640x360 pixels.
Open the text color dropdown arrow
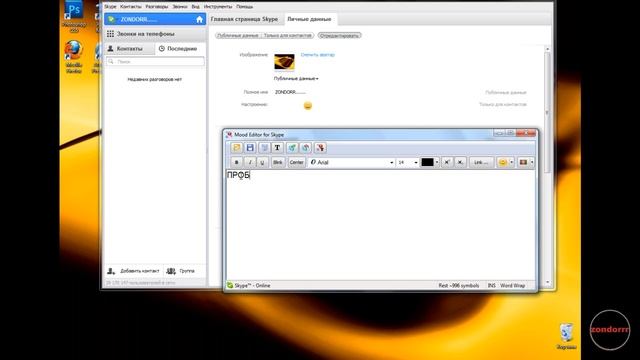pos(437,162)
